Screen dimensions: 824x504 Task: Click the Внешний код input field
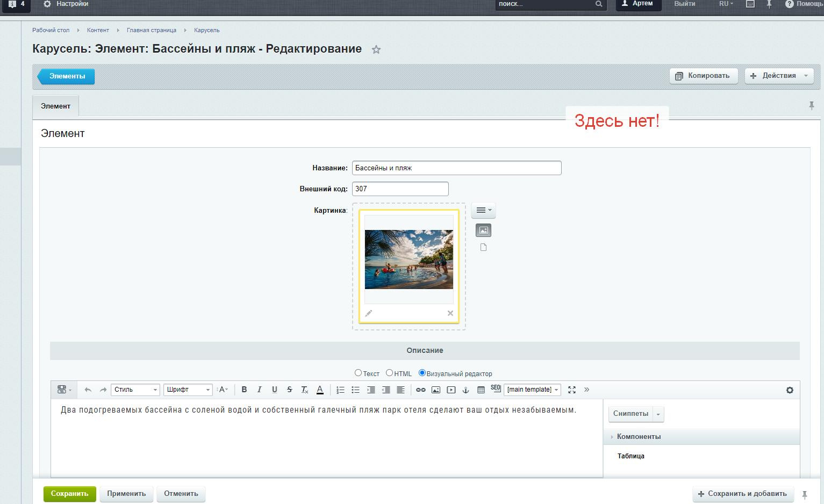coord(400,189)
